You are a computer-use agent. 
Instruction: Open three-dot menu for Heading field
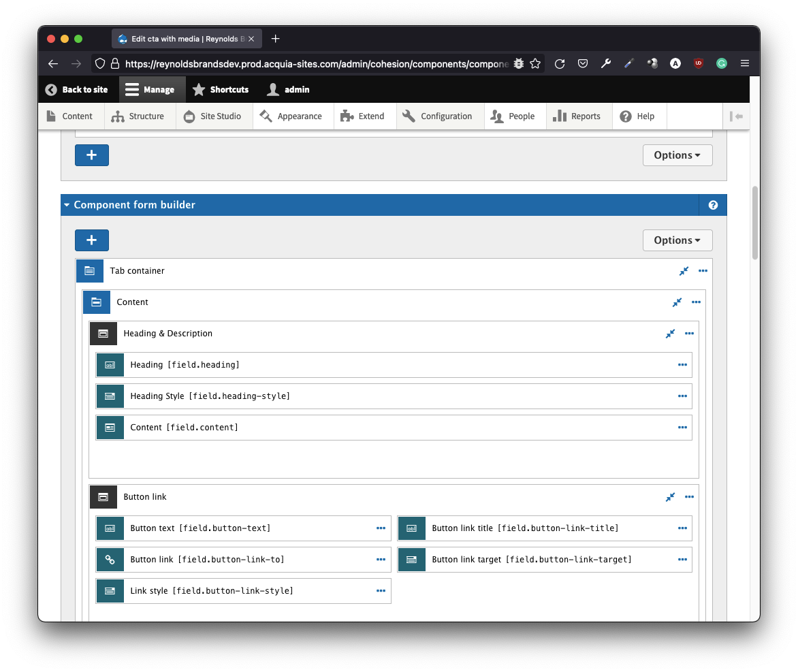click(682, 365)
